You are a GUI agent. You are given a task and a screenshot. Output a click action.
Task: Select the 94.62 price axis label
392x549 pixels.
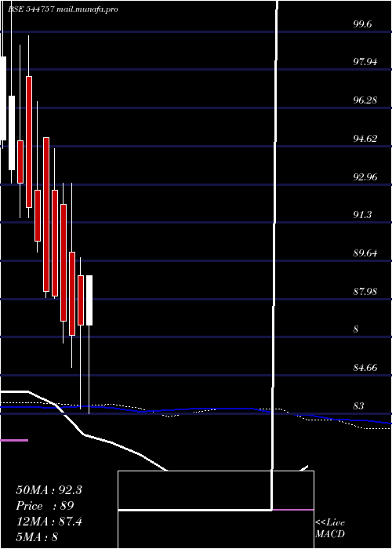point(365,138)
